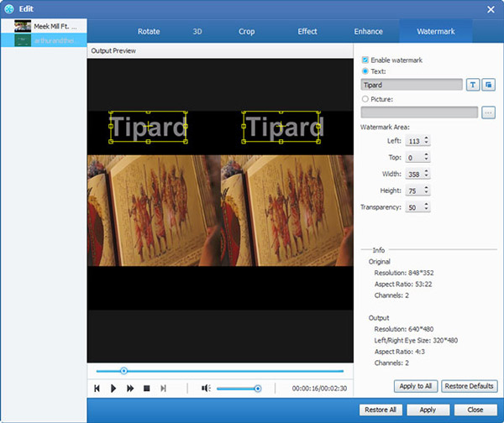Viewport: 504px width, 423px height.
Task: Select the Picture watermark radio button
Action: point(365,99)
